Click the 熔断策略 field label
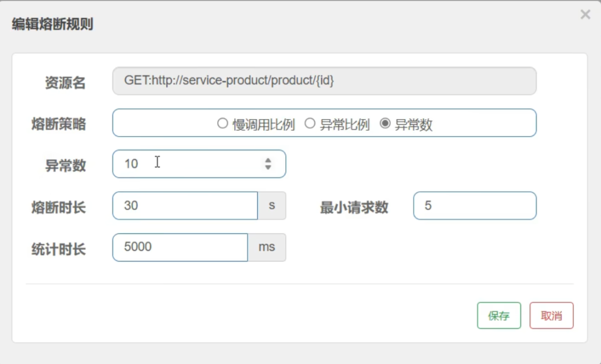 pos(59,124)
